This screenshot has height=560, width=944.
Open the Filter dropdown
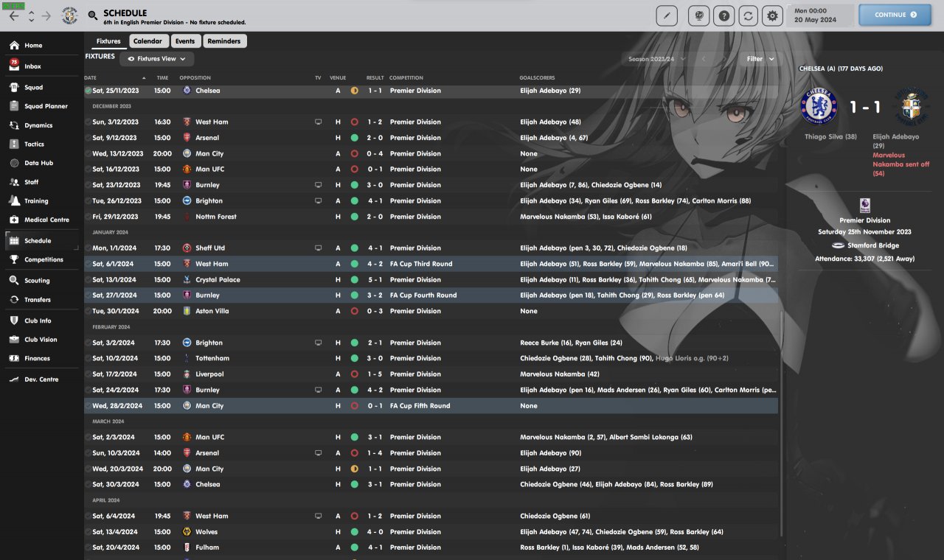[x=760, y=59]
